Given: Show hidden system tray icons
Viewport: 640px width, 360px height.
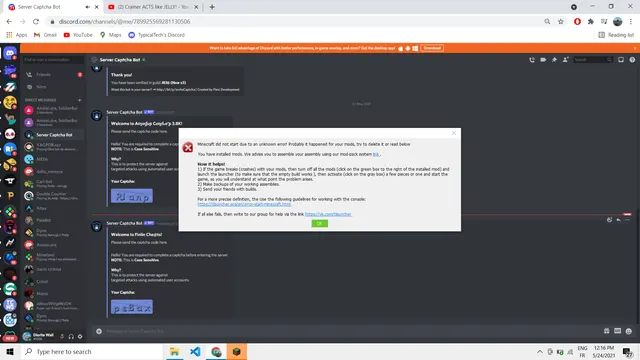Looking at the screenshot, I should (540, 351).
